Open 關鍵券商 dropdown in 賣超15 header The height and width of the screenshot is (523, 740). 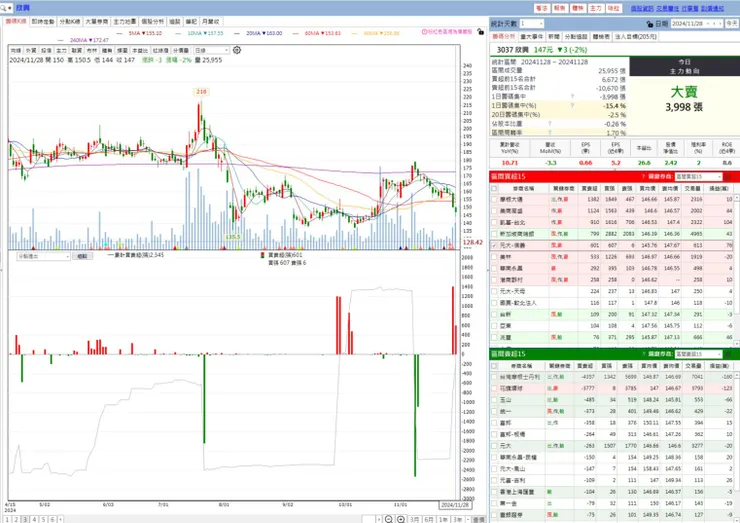click(698, 354)
